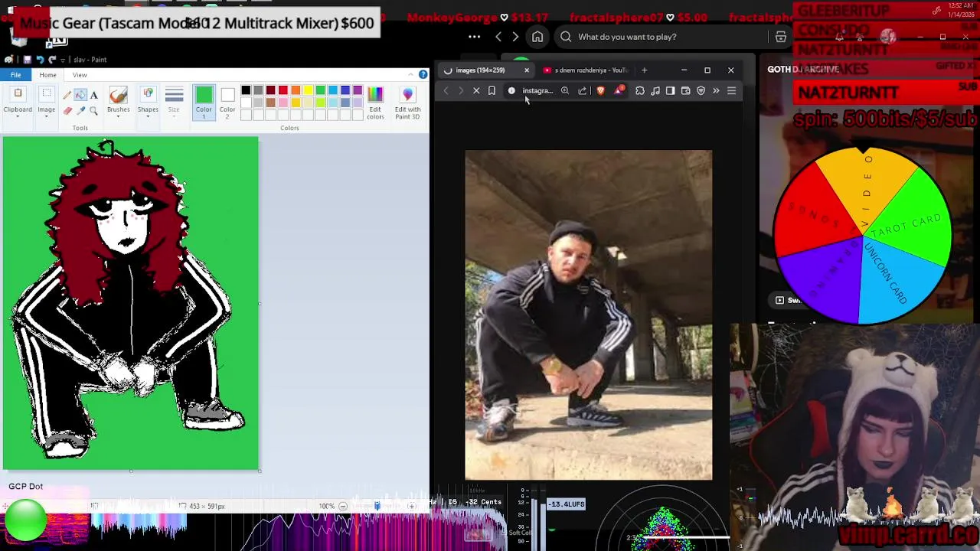
Task: Expand hidden browser toolbar items chevron
Action: point(716,91)
